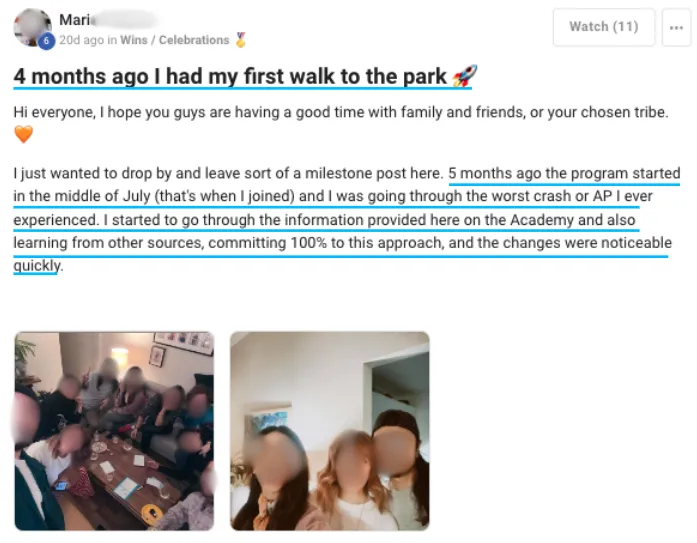This screenshot has width=697, height=543.
Task: Click the rocket emoji in the title
Action: [465, 76]
